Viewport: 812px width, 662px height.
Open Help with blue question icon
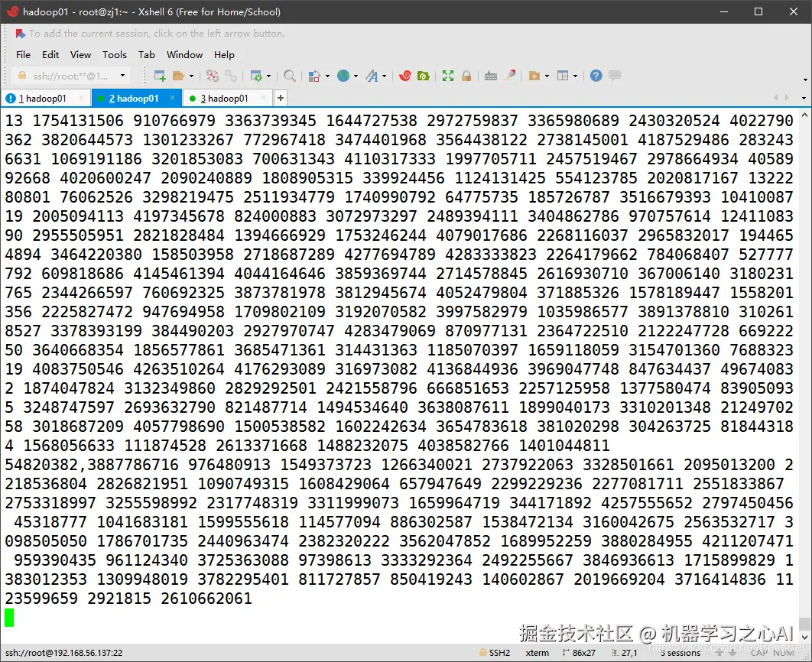pos(596,76)
